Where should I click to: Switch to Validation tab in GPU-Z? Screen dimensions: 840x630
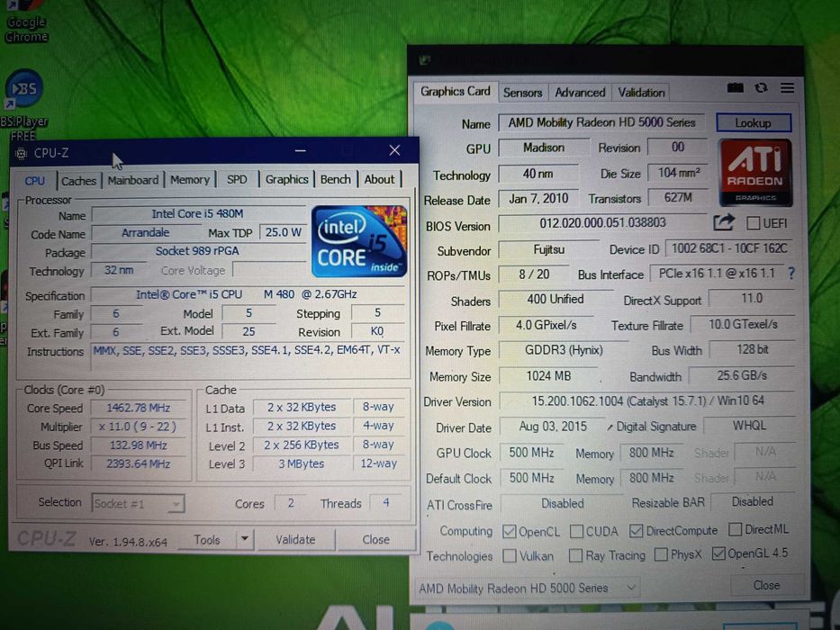[x=641, y=93]
